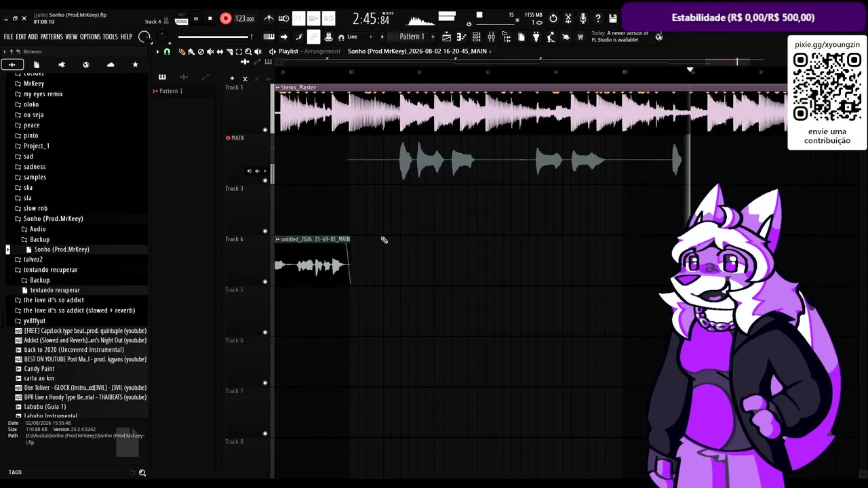Screen dimensions: 868x488
Task: Open the playlist options arrow menu
Action: pyautogui.click(x=157, y=52)
